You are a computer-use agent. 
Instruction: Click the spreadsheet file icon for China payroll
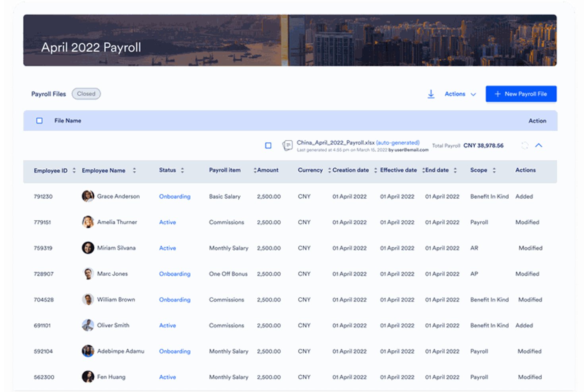[287, 145]
